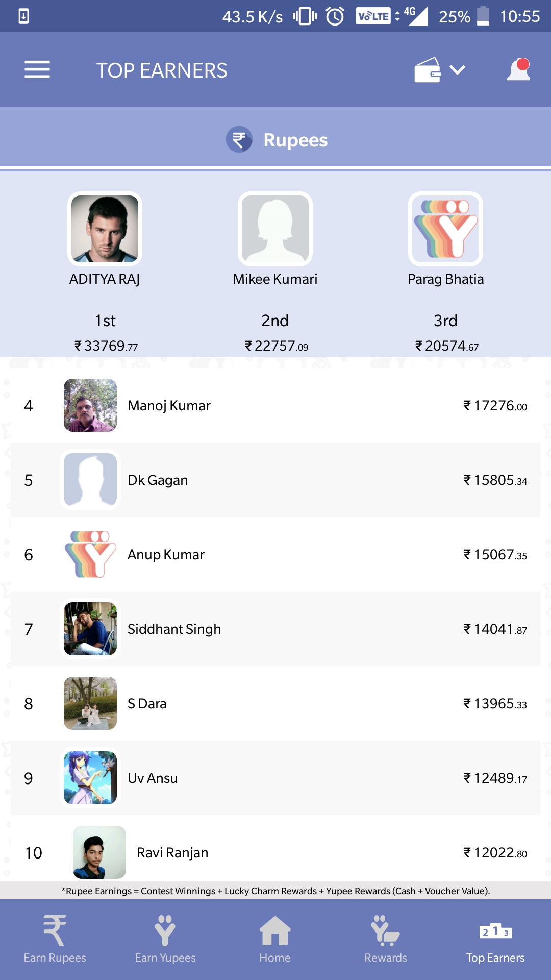Expand the wallet dropdown chevron
This screenshot has height=980, width=551.
coord(458,70)
